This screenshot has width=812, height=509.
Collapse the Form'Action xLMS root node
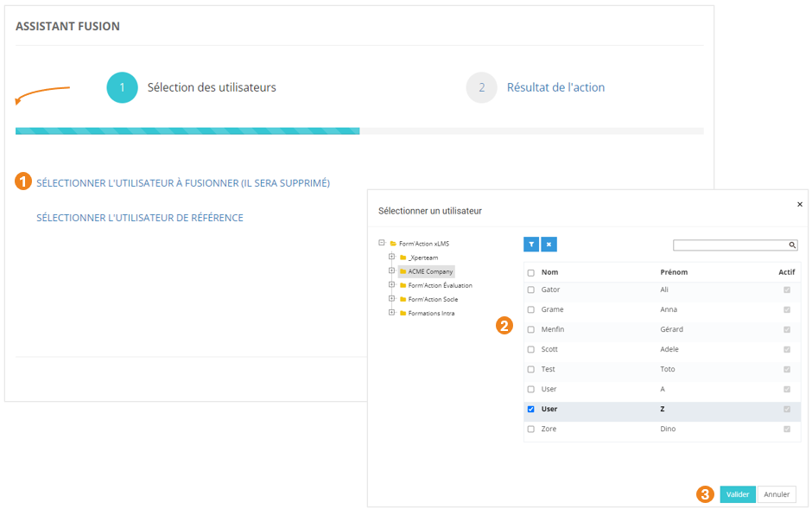point(382,243)
